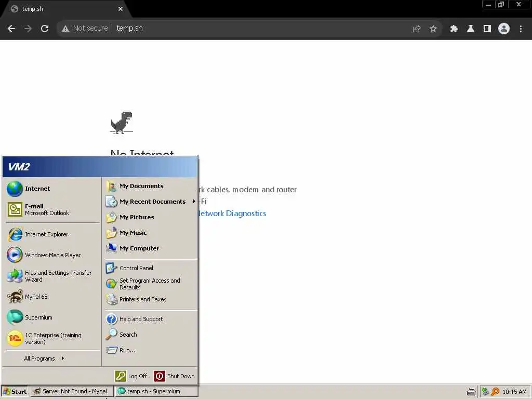Open 1C Enterprise training version

click(52, 338)
